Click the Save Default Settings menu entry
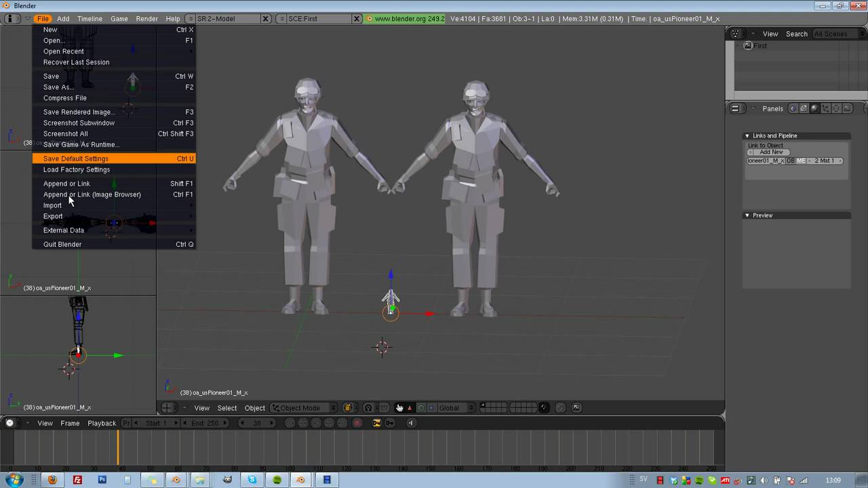This screenshot has width=868, height=488. pos(114,159)
